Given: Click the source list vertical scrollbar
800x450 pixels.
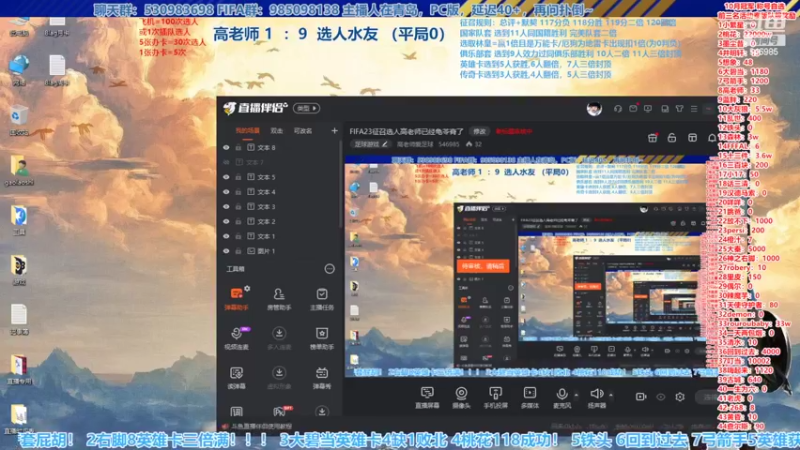Looking at the screenshot, I should 340,185.
